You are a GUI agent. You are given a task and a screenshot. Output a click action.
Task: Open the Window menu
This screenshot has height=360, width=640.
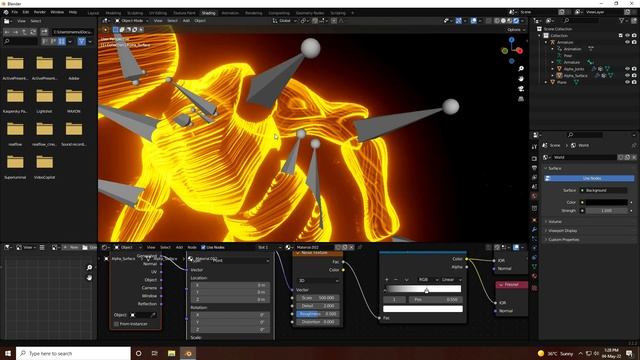pyautogui.click(x=57, y=12)
